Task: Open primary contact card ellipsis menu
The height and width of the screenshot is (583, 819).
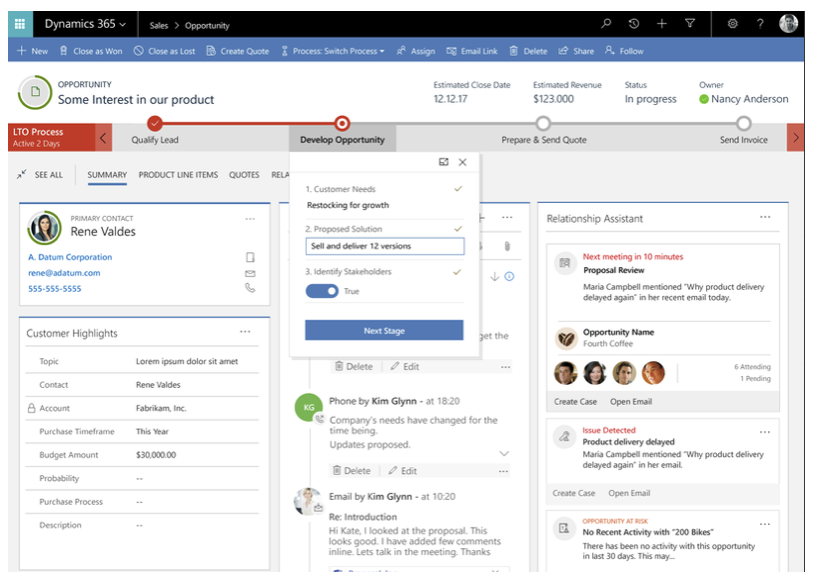Action: click(x=250, y=219)
